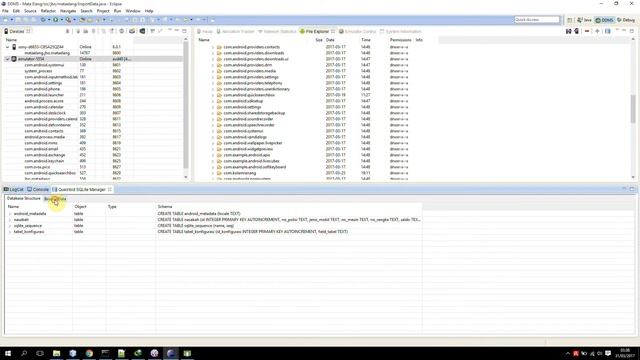Open the Debug dropdown arrow in toolbar
This screenshot has height=360, width=640.
[49, 20]
